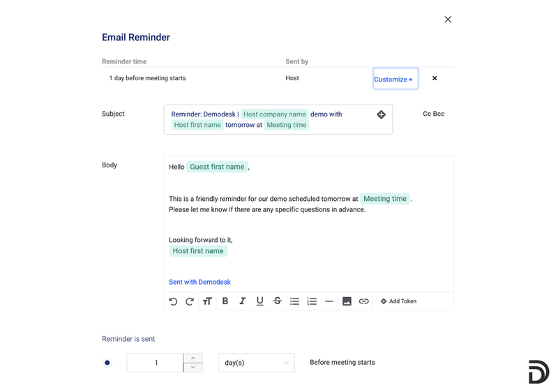This screenshot has width=558, height=392.
Task: Click the Cc Bcc option
Action: 433,114
